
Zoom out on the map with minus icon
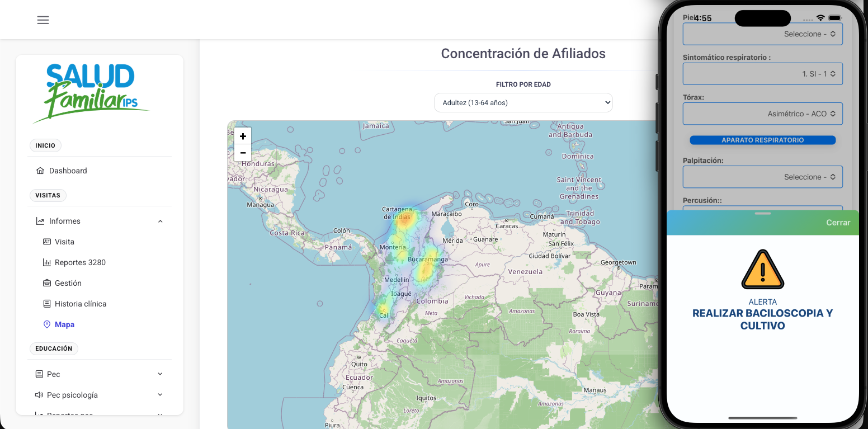click(243, 152)
